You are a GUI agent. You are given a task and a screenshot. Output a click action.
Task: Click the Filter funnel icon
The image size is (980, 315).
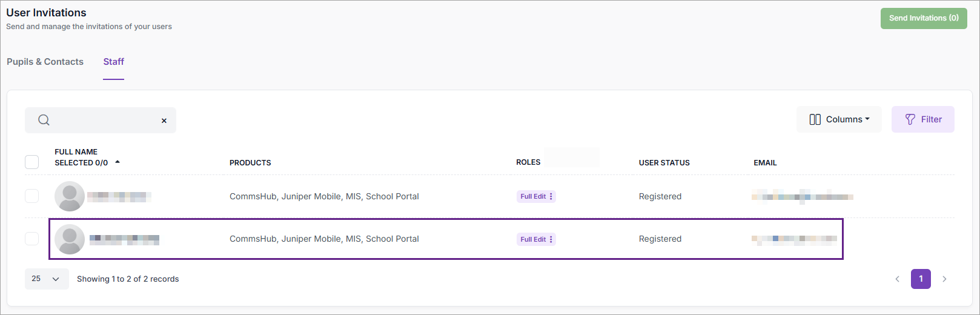(910, 119)
